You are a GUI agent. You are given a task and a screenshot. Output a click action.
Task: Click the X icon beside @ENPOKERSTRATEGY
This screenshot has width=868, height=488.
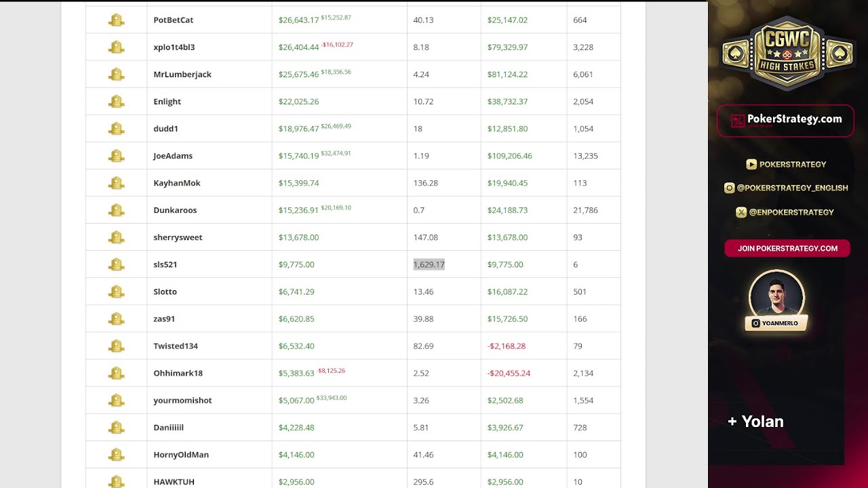click(741, 212)
